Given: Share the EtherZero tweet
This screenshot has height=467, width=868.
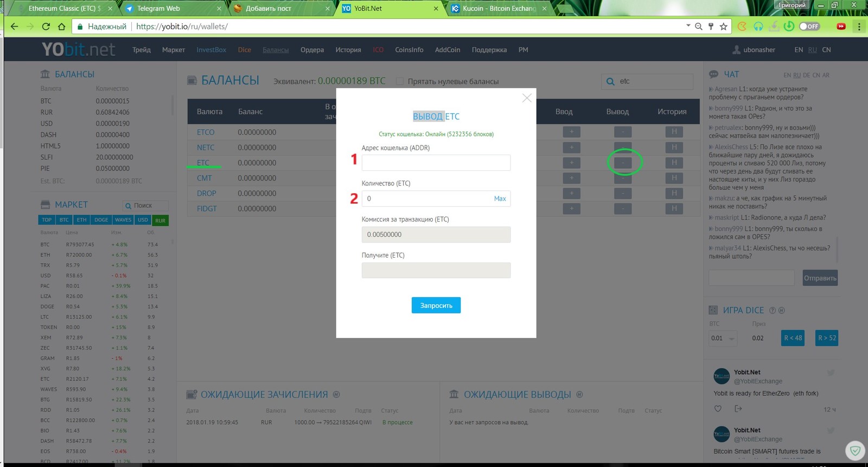Looking at the screenshot, I should (x=738, y=409).
